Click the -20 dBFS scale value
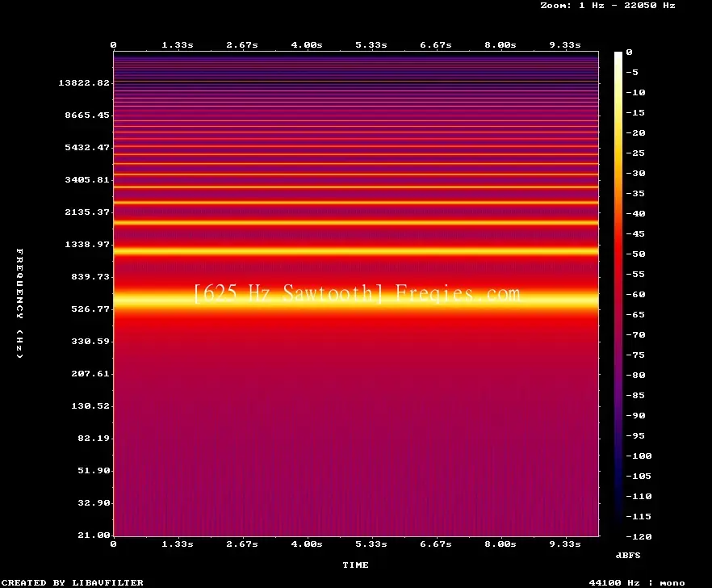Image resolution: width=712 pixels, height=588 pixels. click(x=635, y=132)
